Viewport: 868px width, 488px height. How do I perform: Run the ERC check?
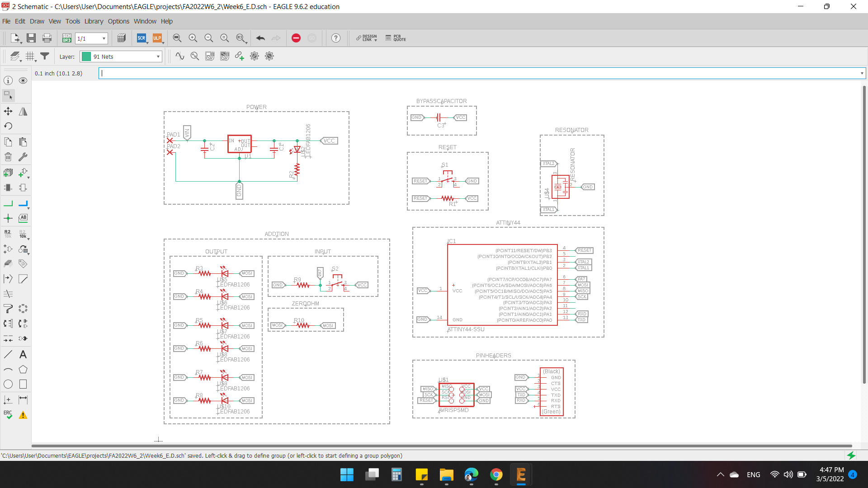(8, 415)
